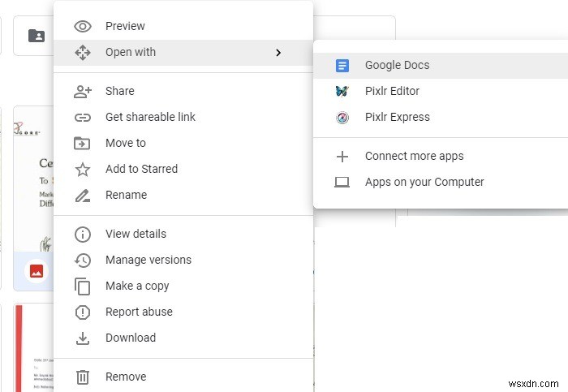Choose Rename from the menu
The width and height of the screenshot is (568, 392).
pos(183,196)
